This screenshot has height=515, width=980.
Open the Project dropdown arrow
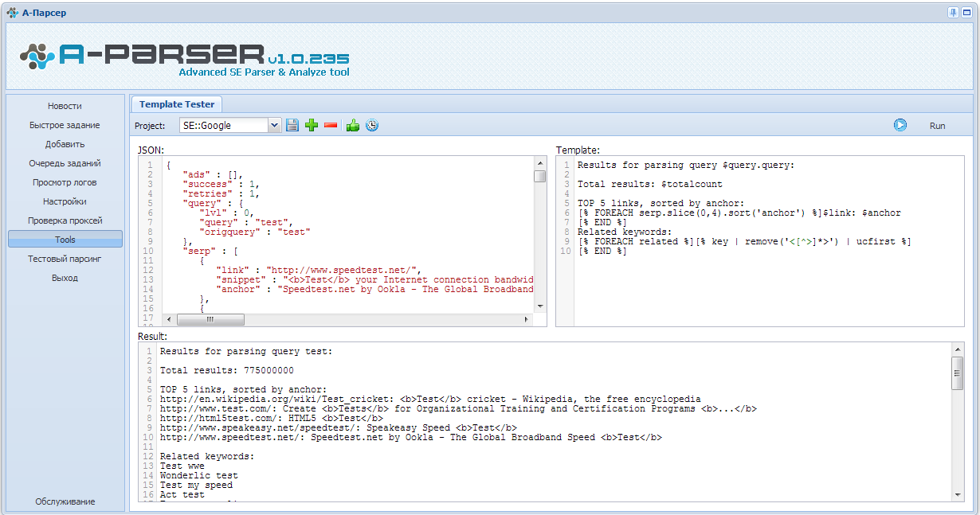[275, 125]
